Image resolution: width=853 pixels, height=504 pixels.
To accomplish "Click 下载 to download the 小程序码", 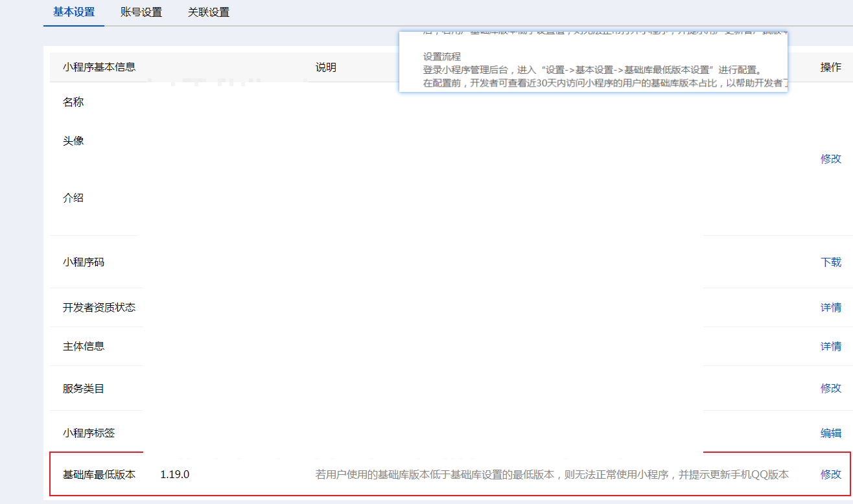I will 830,262.
